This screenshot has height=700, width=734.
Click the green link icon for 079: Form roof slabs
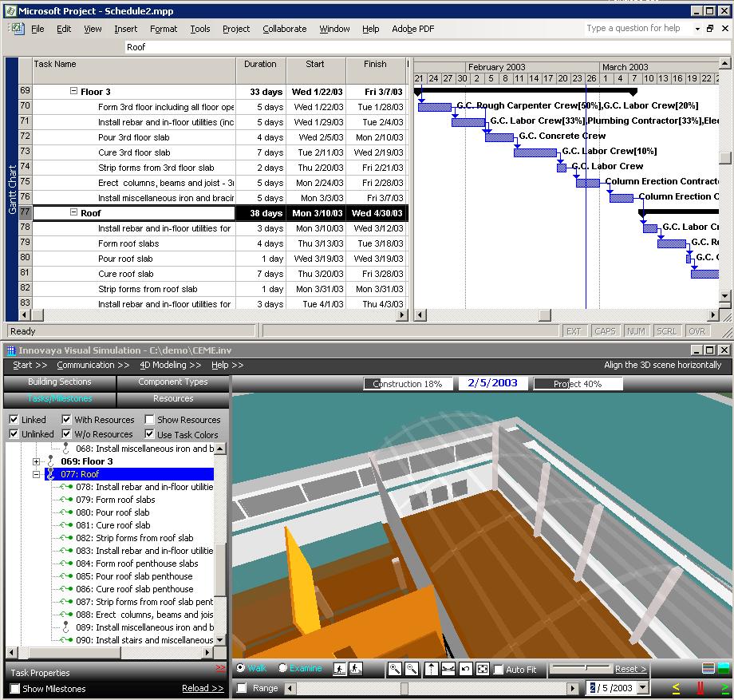[x=66, y=500]
